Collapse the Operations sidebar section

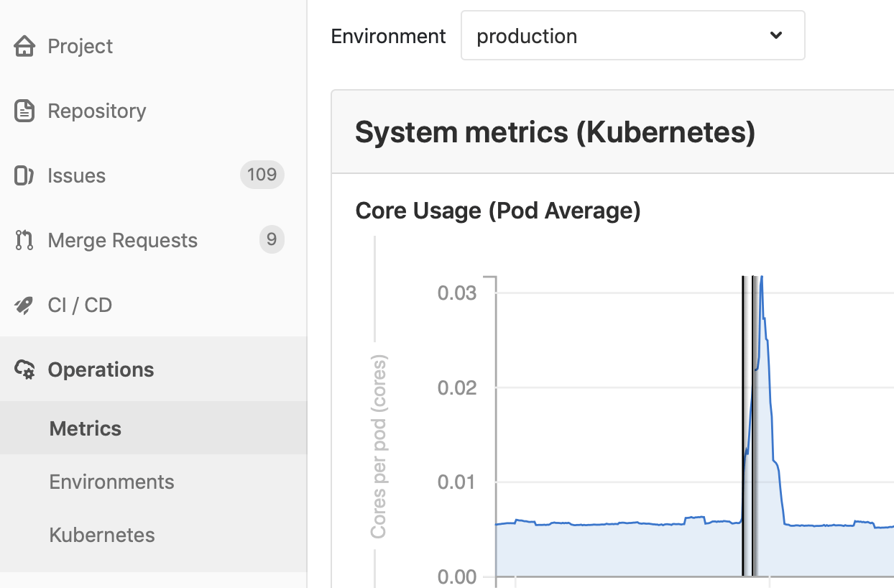point(101,369)
